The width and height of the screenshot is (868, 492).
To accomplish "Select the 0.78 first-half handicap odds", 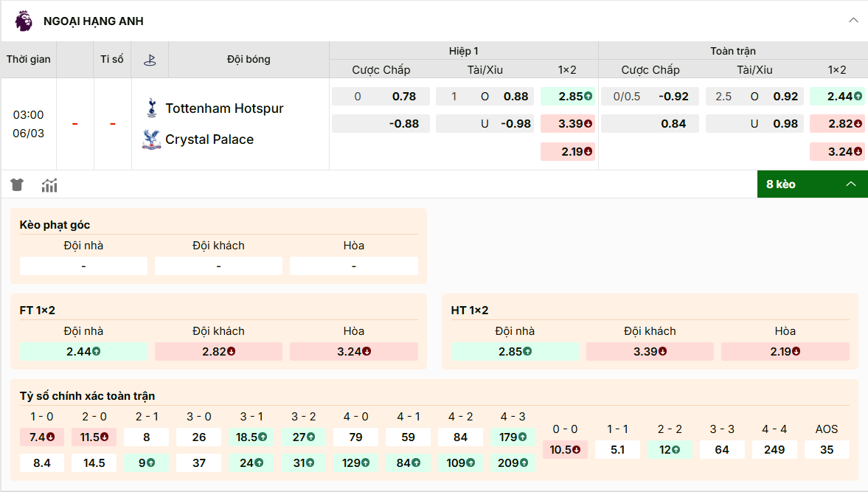I will 381,96.
